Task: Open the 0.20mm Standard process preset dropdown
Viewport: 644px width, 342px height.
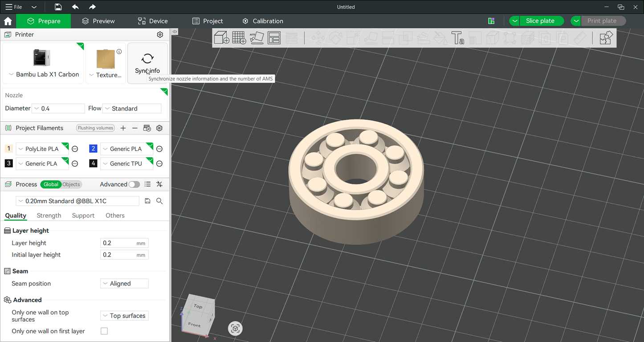Action: (x=77, y=201)
